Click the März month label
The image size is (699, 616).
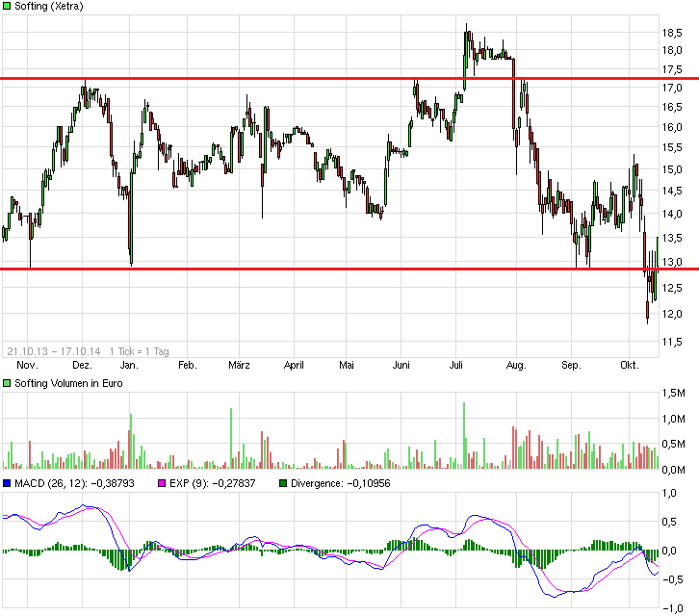(239, 366)
